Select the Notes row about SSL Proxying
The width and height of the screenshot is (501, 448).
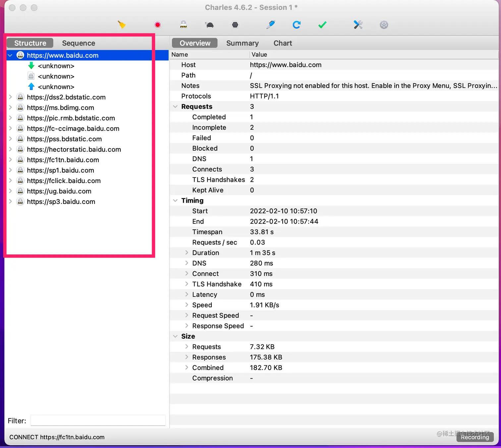click(x=334, y=86)
